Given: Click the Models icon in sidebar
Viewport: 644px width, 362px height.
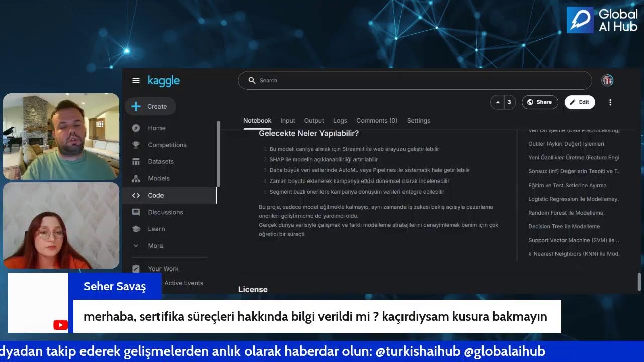Looking at the screenshot, I should 136,178.
